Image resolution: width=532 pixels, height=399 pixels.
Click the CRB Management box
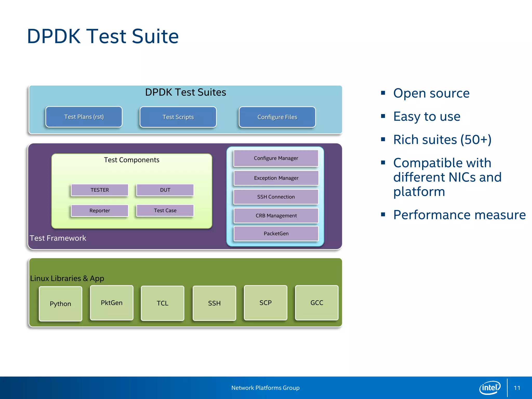click(x=276, y=216)
